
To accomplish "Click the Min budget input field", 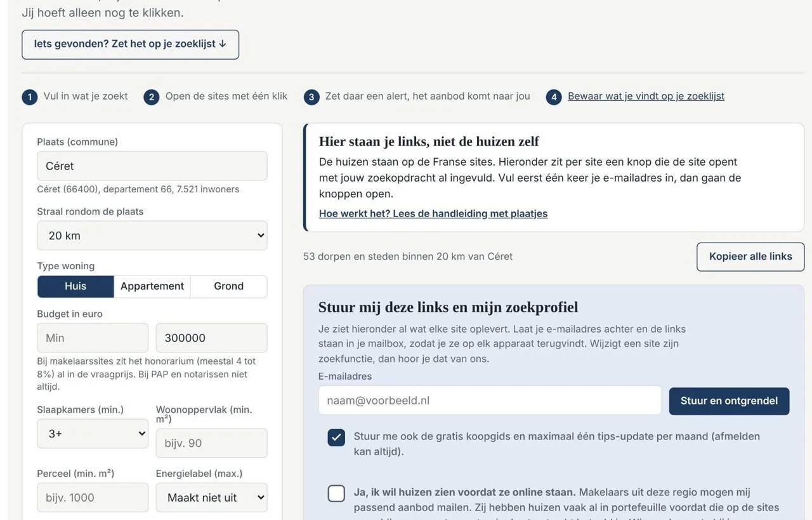I will (x=93, y=338).
